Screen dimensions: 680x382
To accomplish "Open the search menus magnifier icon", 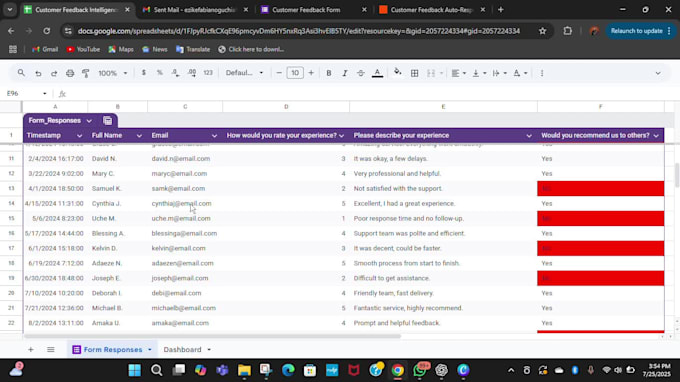I will tap(21, 73).
